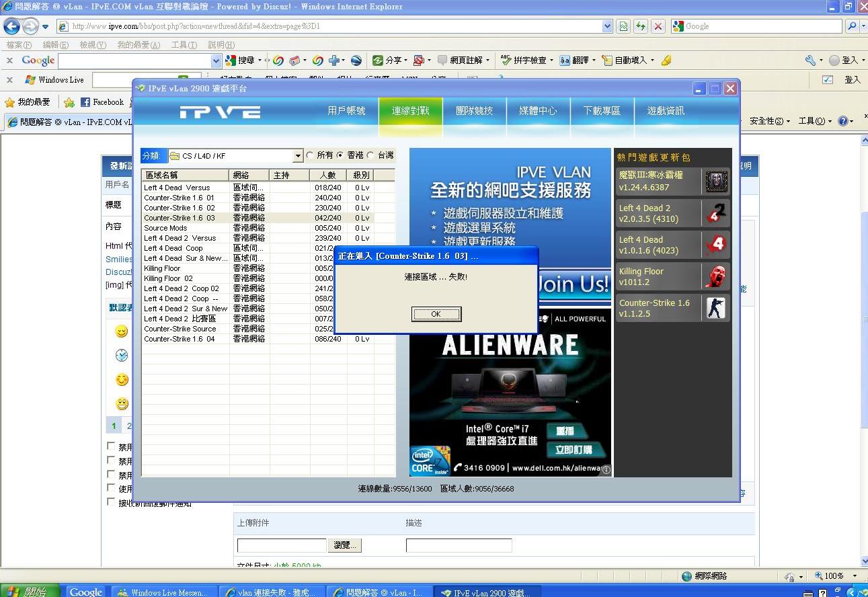The width and height of the screenshot is (868, 597).
Task: Click the 瀏覽 file browse button
Action: coord(344,545)
